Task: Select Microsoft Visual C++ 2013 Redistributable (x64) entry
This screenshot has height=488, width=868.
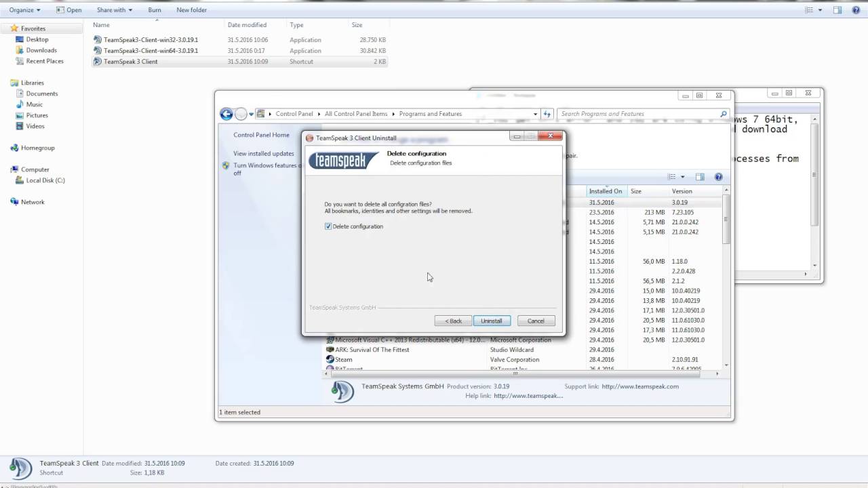Action: coord(410,340)
